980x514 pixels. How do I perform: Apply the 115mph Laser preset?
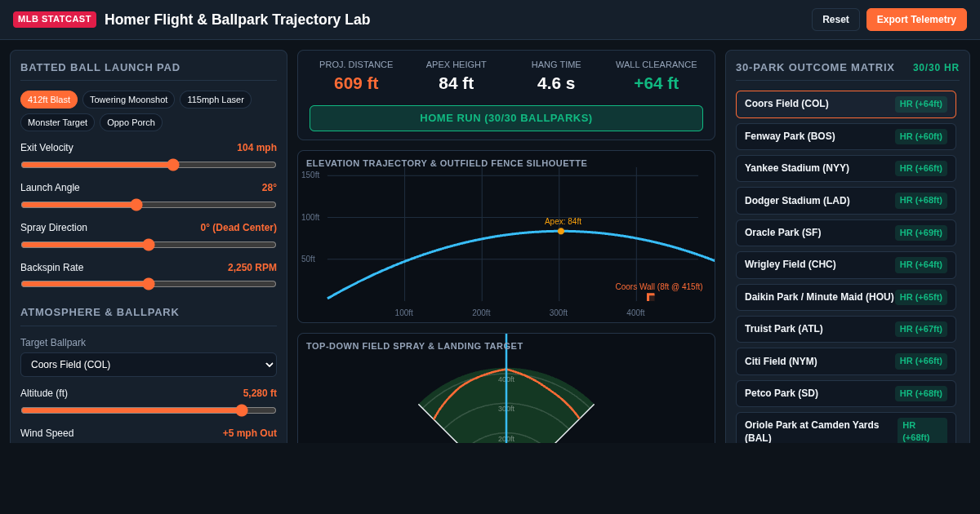coord(216,100)
